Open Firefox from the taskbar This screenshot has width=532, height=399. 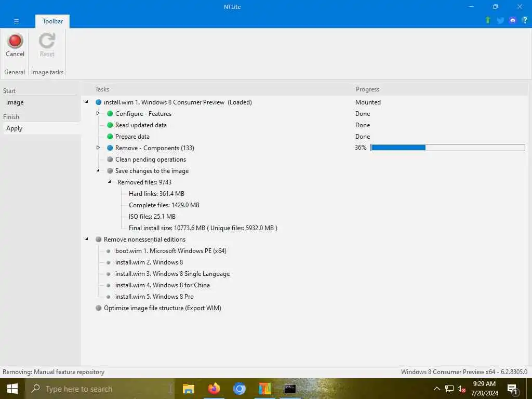(x=214, y=389)
